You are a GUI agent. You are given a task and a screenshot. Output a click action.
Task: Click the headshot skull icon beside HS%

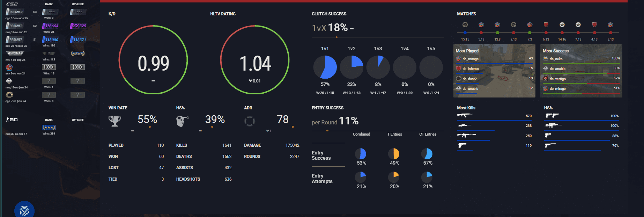coord(182,121)
